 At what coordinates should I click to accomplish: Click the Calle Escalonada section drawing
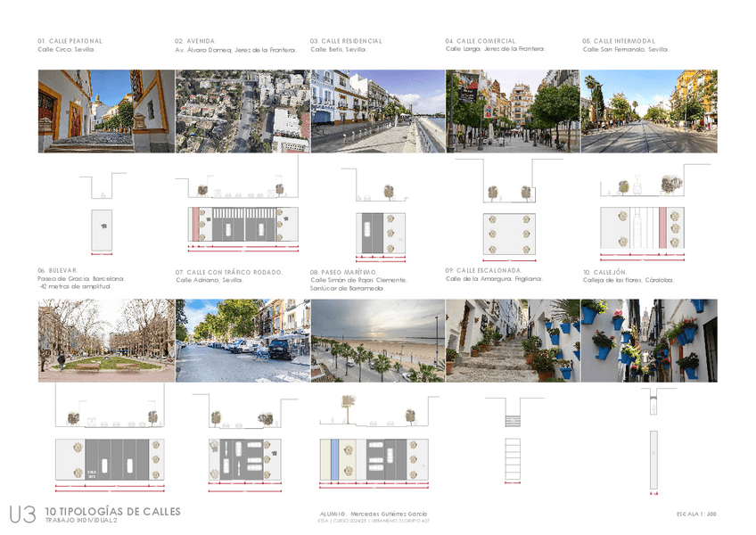(x=514, y=413)
